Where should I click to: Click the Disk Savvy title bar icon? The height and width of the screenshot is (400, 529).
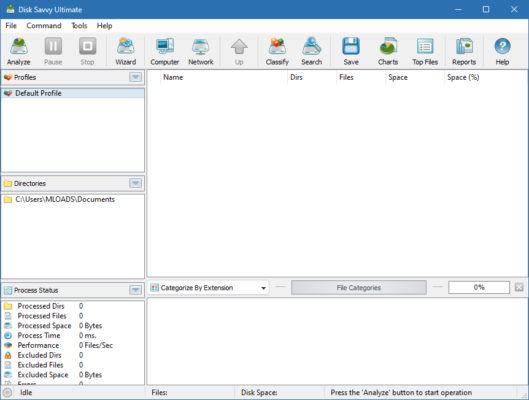click(10, 9)
